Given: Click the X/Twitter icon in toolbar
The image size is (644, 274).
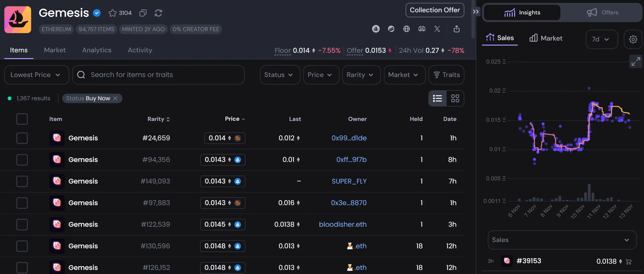Looking at the screenshot, I should [437, 28].
